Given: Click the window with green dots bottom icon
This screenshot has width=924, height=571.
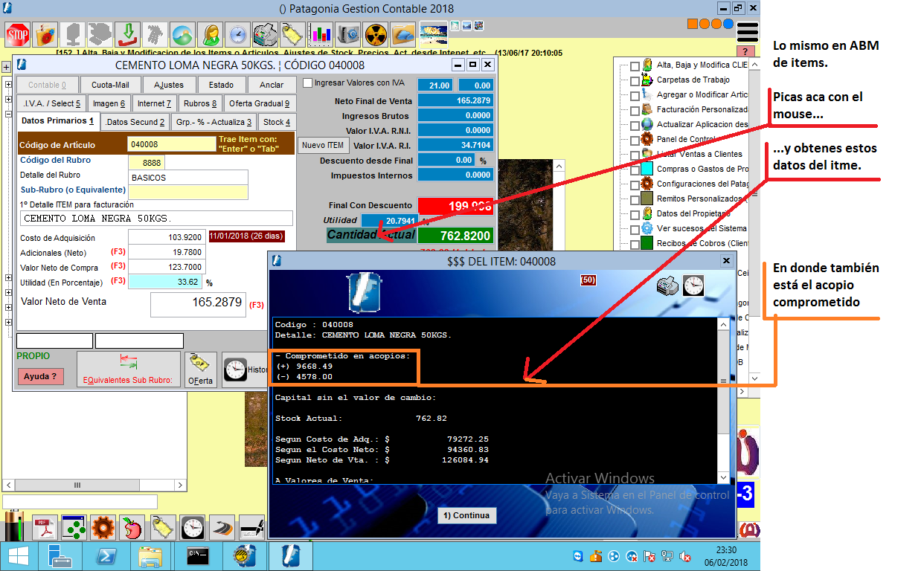Looking at the screenshot, I should [x=74, y=527].
